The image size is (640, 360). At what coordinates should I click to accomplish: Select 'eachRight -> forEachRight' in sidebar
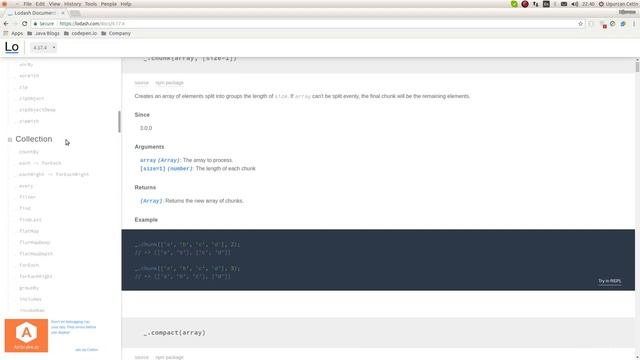tap(54, 174)
